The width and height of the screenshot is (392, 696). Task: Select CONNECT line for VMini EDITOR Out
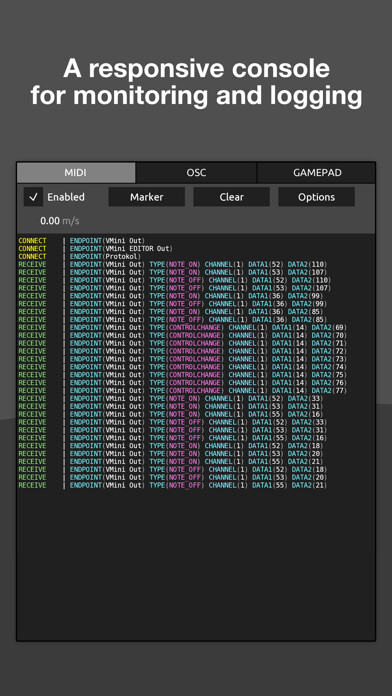click(x=95, y=249)
